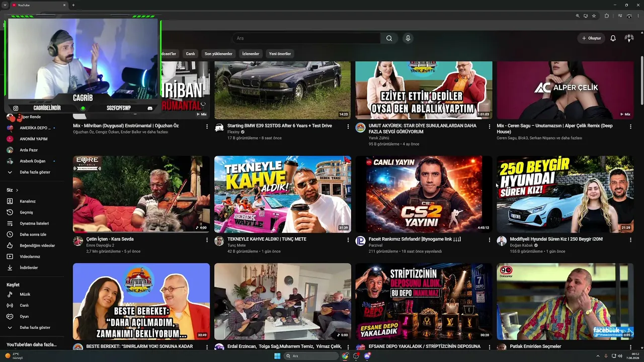Open Ataberk Doğan subscription channel
Image resolution: width=644 pixels, height=362 pixels.
coord(32,161)
